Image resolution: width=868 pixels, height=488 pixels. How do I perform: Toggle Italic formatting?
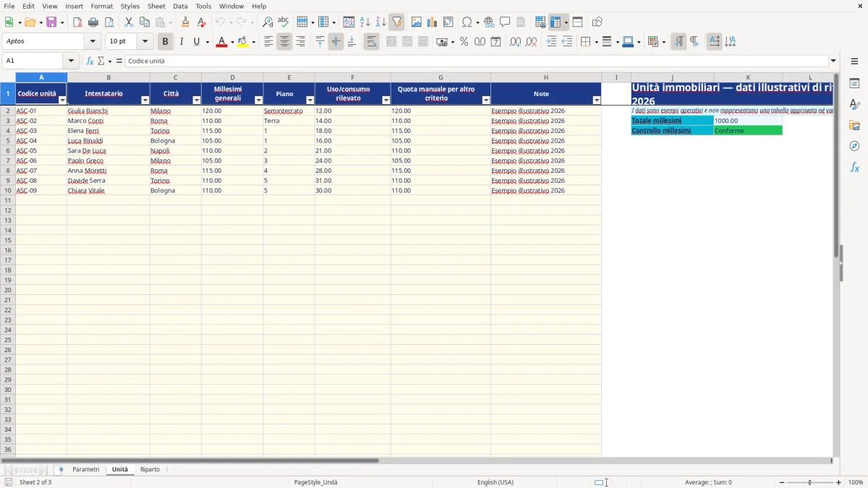point(181,42)
